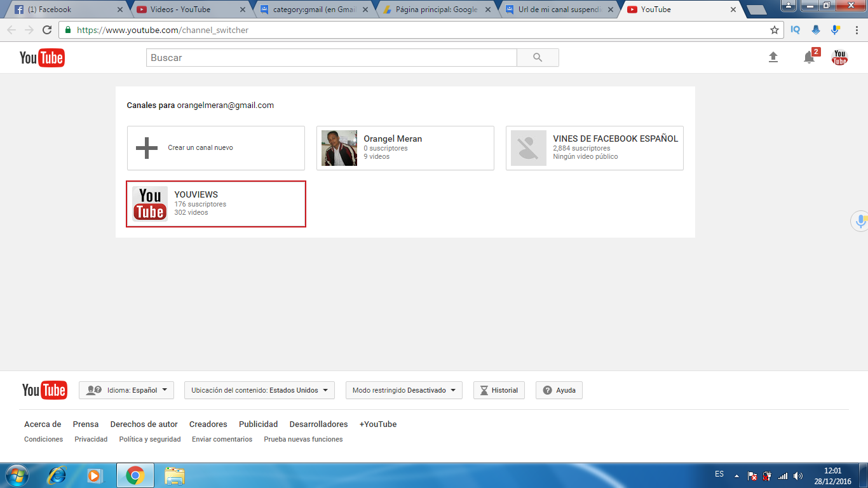Click the floating microphone at right edge

coord(861,221)
